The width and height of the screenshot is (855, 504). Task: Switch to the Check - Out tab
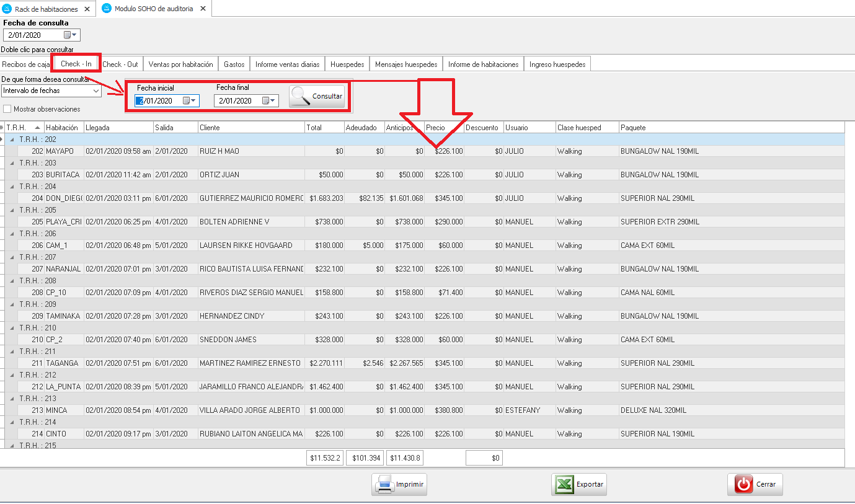[x=120, y=64]
